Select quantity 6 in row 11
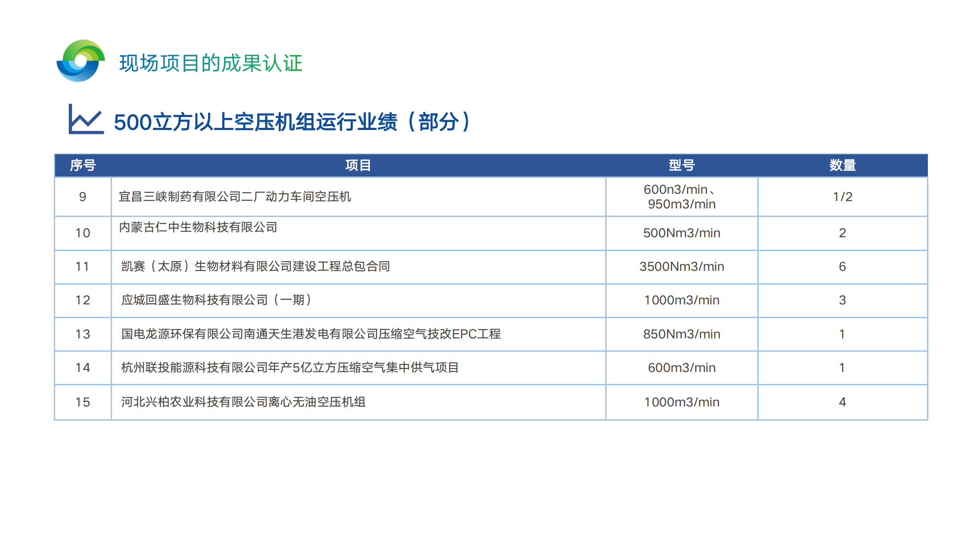980x551 pixels. [x=843, y=266]
